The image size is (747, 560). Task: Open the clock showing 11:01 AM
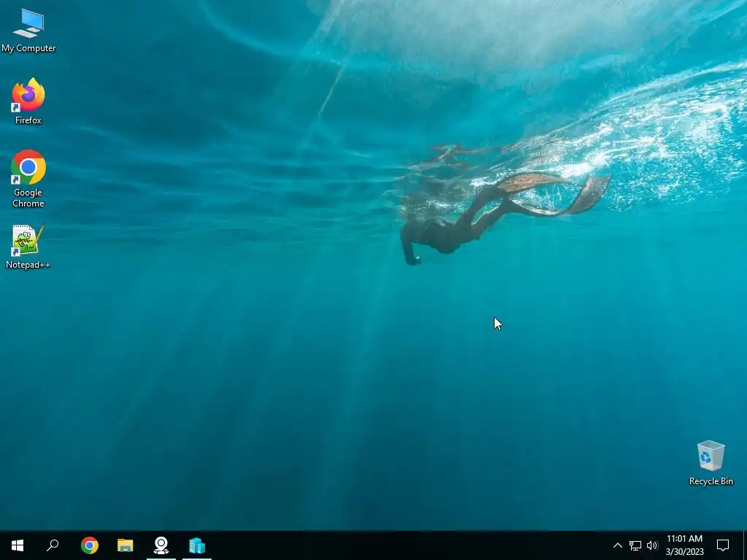click(x=684, y=545)
